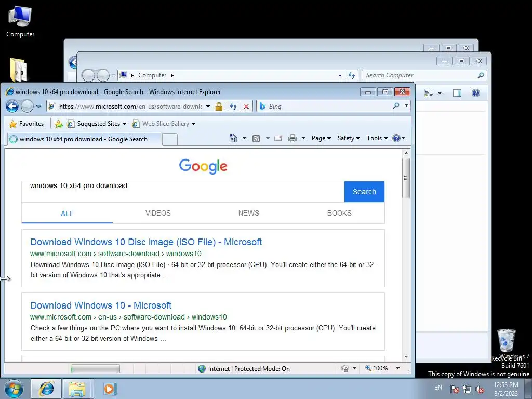Image resolution: width=532 pixels, height=399 pixels.
Task: Open the Safety menu
Action: (349, 138)
